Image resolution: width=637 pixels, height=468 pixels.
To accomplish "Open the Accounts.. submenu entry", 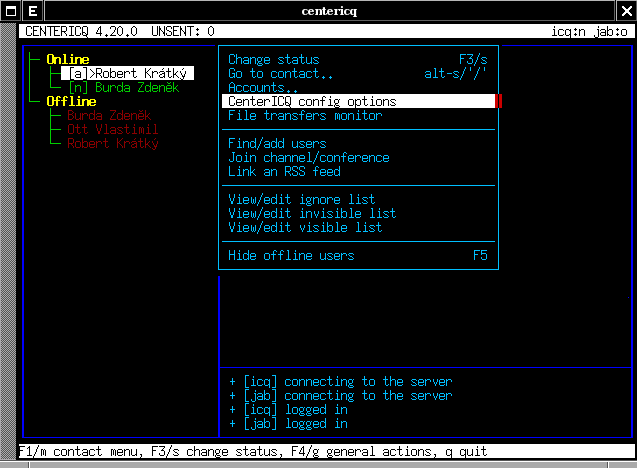I will (263, 87).
